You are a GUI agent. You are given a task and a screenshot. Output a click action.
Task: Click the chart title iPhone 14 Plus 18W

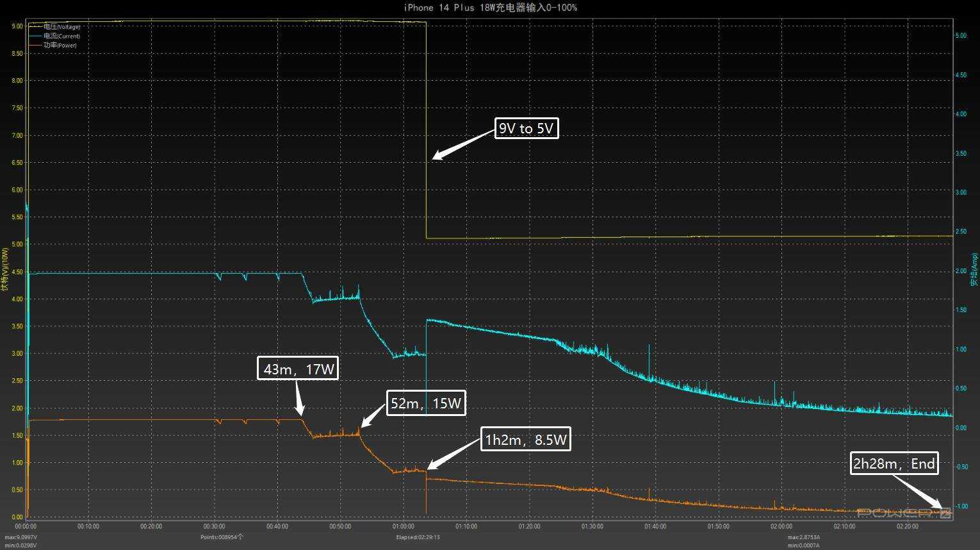point(490,7)
